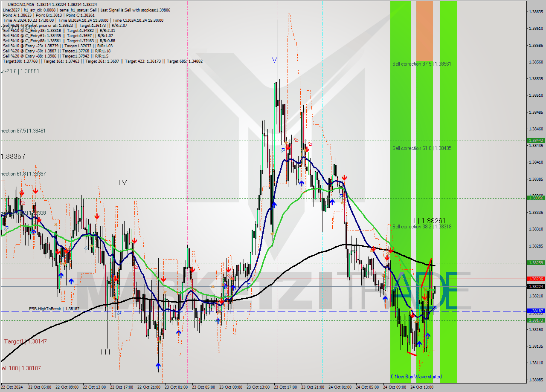
Task: Click '23 Oct 21:00' on the time axis
Action: 313,387
